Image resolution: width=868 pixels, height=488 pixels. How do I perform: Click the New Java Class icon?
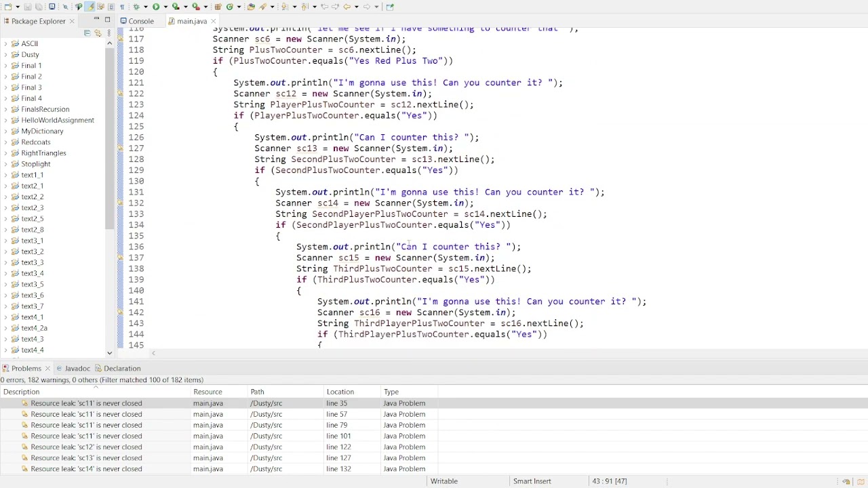click(x=229, y=7)
